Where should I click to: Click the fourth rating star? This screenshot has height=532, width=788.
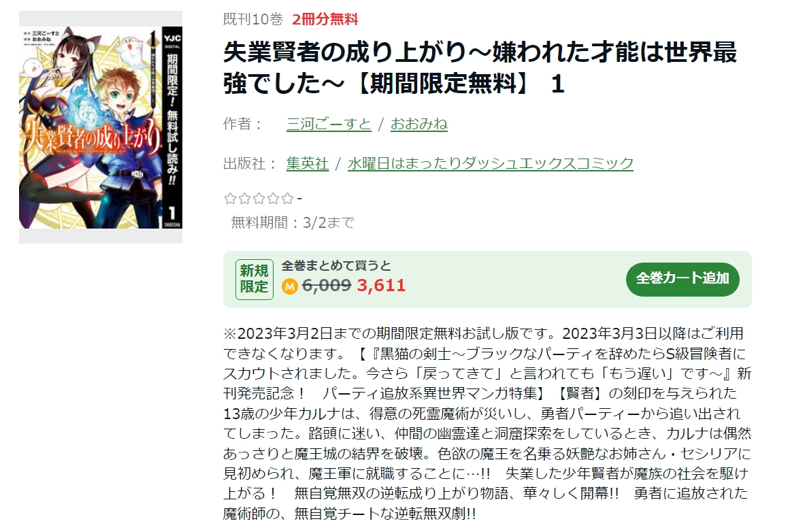click(x=273, y=199)
